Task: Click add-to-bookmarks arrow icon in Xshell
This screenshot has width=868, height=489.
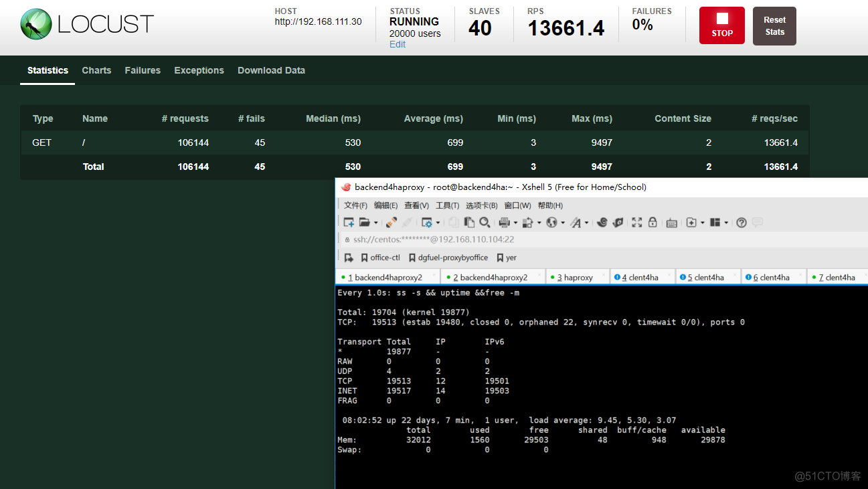Action: (x=349, y=258)
